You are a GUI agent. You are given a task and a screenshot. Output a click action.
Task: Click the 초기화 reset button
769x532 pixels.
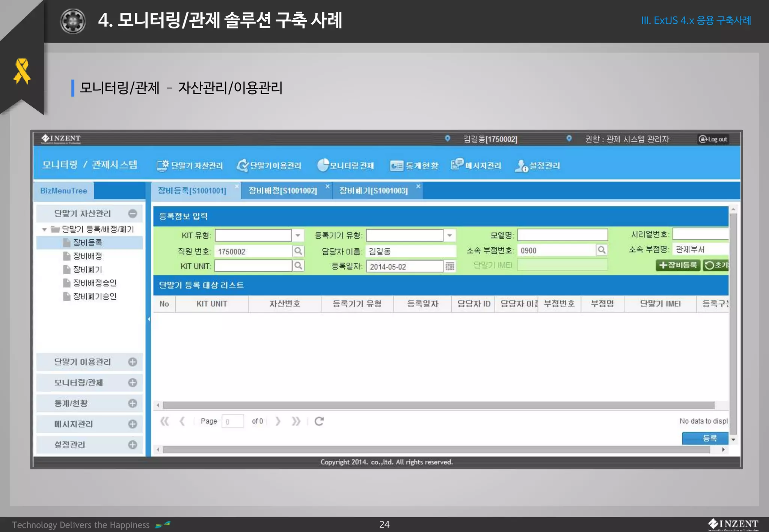tap(716, 265)
